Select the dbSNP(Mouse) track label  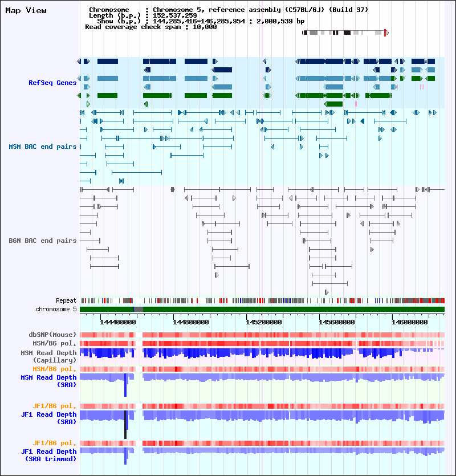coord(52,335)
